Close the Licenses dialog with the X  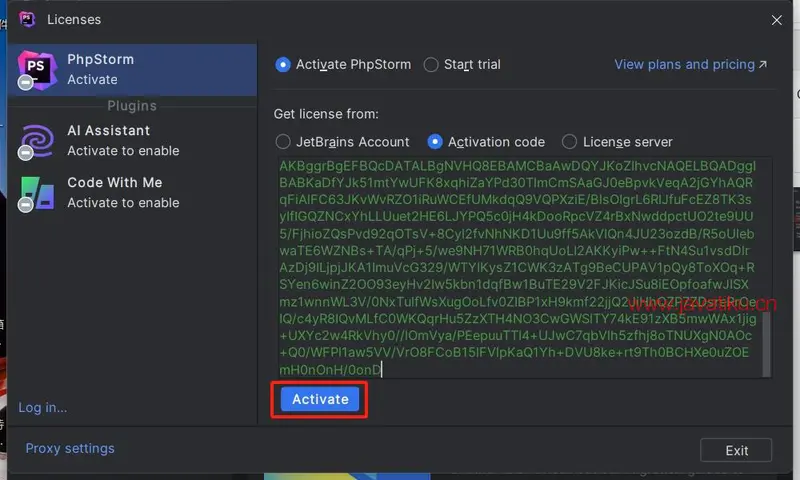(776, 19)
